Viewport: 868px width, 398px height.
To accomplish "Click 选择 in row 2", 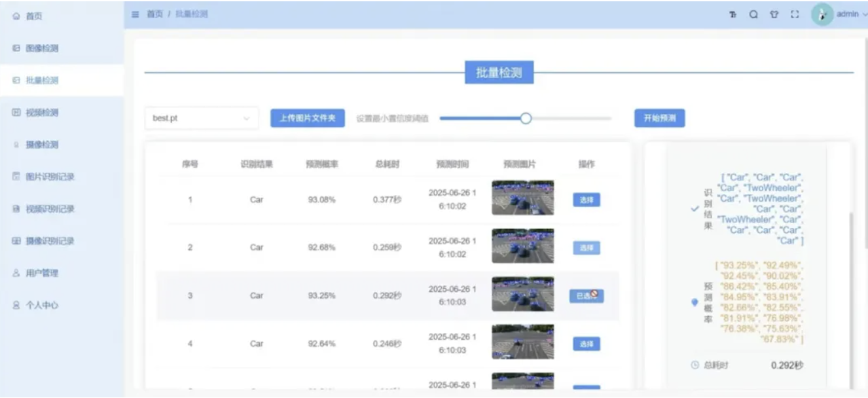I will click(x=587, y=247).
